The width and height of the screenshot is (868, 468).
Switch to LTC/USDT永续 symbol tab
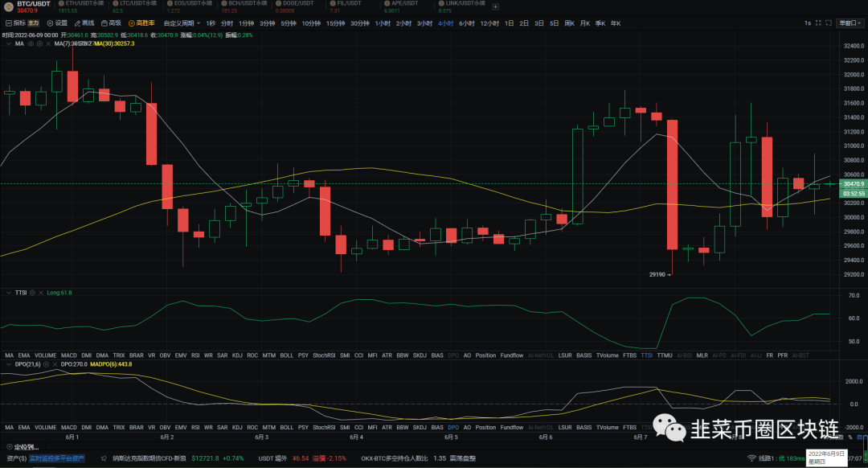(134, 6)
